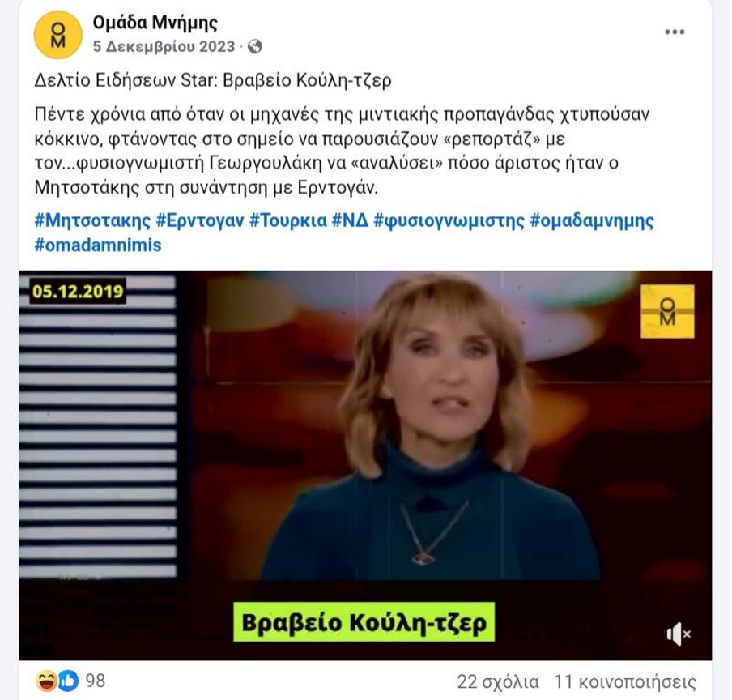Follow the #Μητσοτακης hashtag
This screenshot has width=732, height=700.
tap(92, 220)
